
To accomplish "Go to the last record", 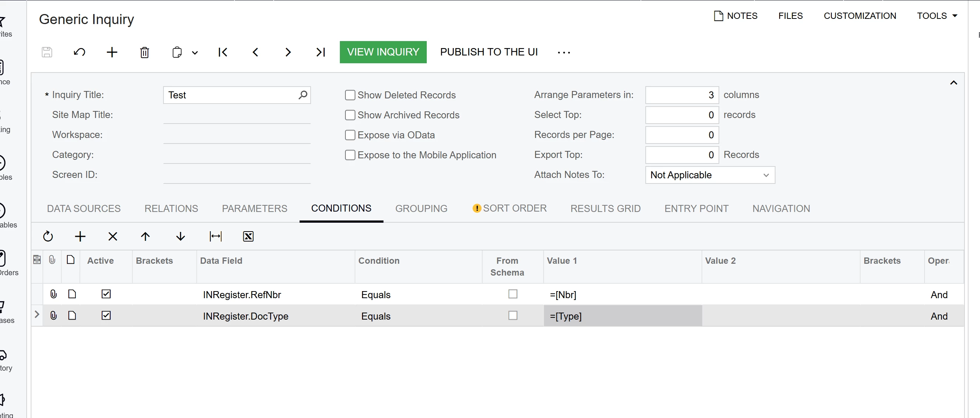I will tap(320, 52).
